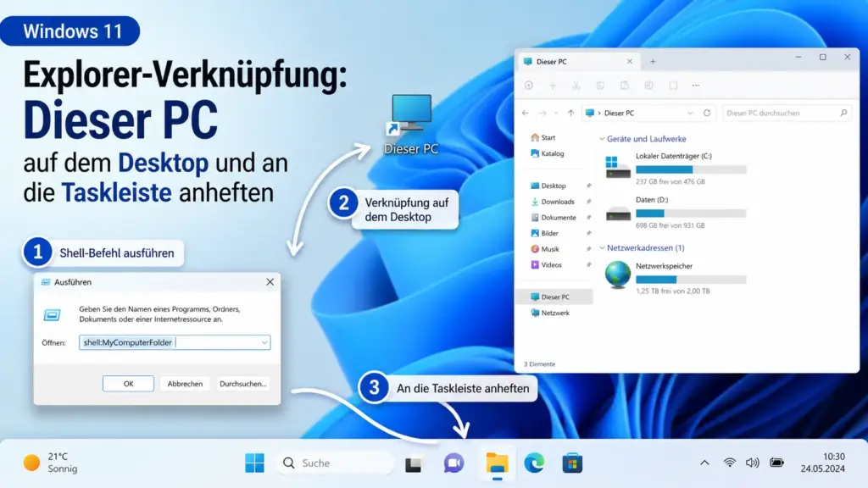Image resolution: width=868 pixels, height=488 pixels.
Task: Click the Öffnen input with shell:MyComputerFolder
Action: [x=175, y=342]
